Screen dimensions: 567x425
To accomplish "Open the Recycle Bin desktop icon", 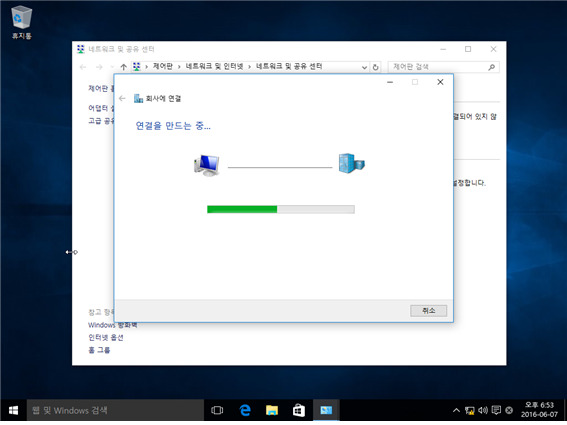I will point(21,22).
